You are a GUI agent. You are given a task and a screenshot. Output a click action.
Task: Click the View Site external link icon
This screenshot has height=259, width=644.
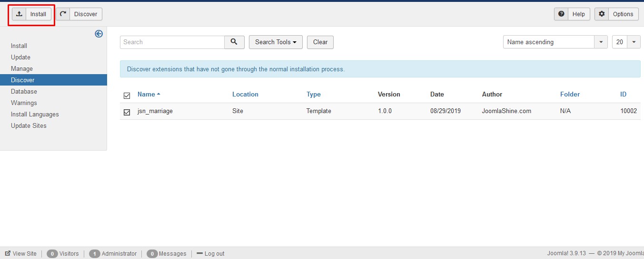(8, 254)
